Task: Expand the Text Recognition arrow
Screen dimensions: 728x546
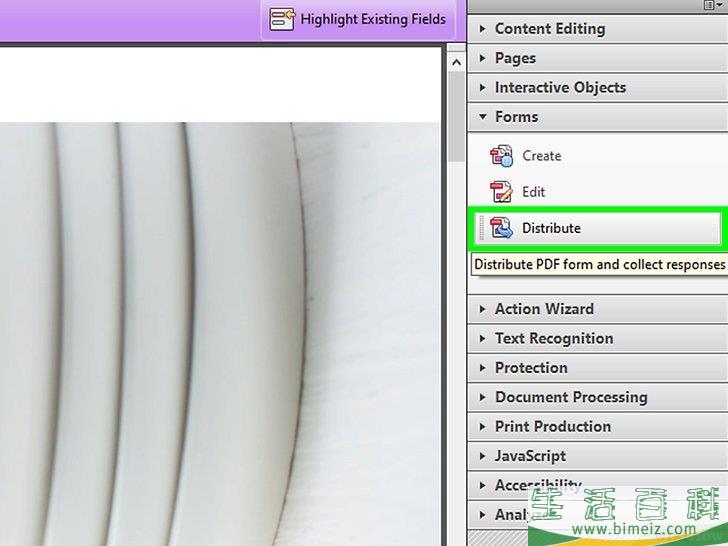Action: pos(482,338)
